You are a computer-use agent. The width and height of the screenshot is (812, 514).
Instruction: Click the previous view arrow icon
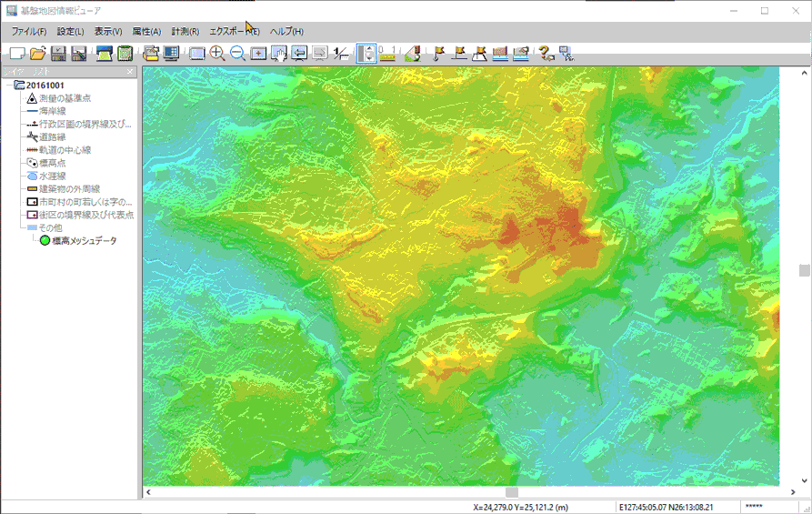click(299, 54)
